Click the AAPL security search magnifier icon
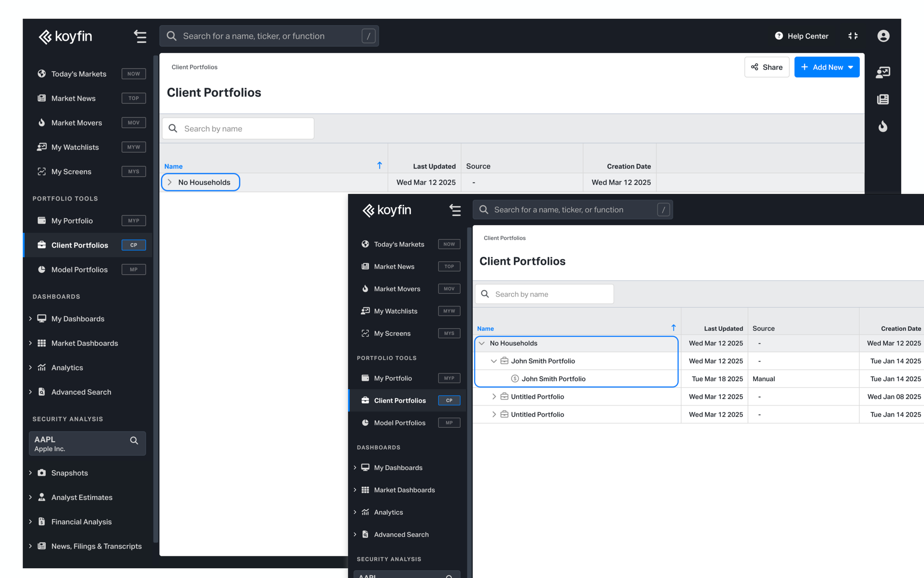Image resolution: width=924 pixels, height=578 pixels. (x=134, y=441)
